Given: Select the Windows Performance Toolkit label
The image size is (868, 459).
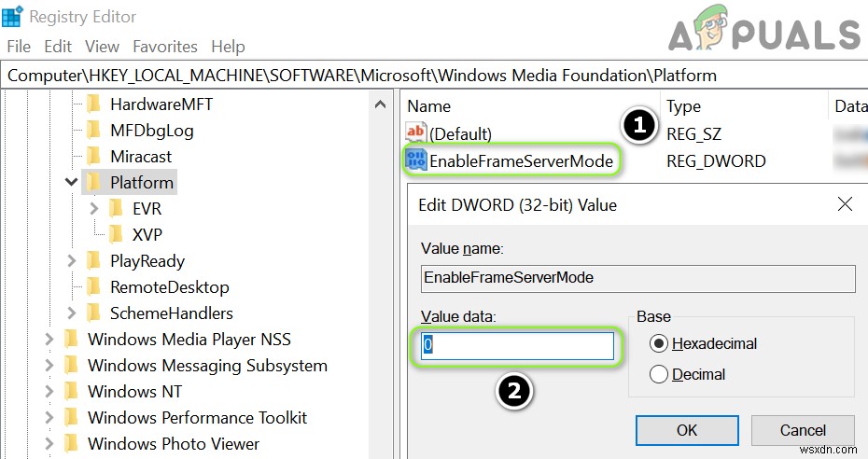Looking at the screenshot, I should coord(197,418).
